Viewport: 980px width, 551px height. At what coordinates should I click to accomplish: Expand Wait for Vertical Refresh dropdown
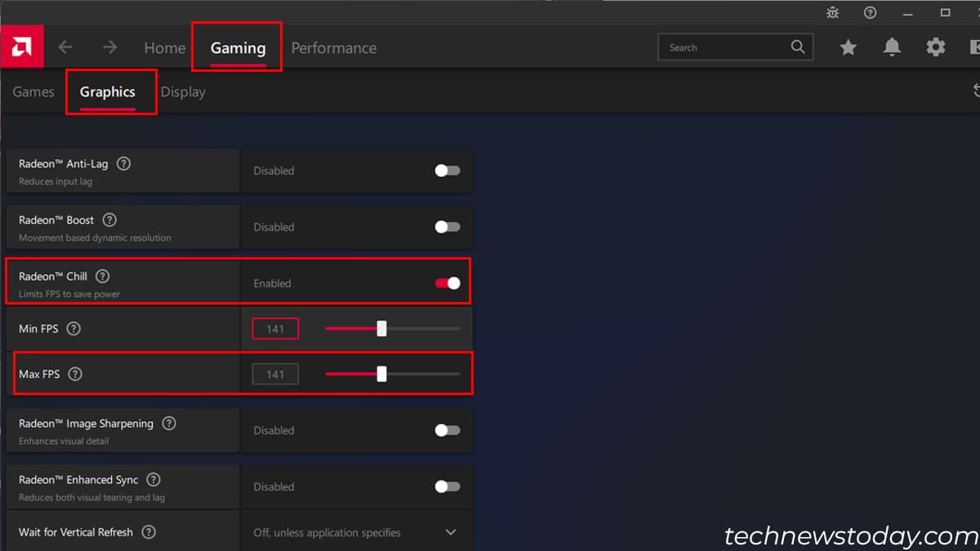click(451, 532)
